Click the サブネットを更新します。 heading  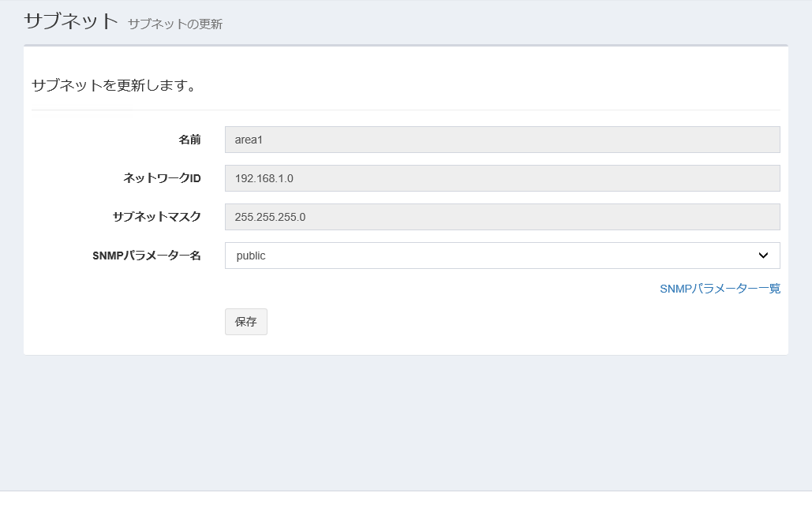click(114, 85)
